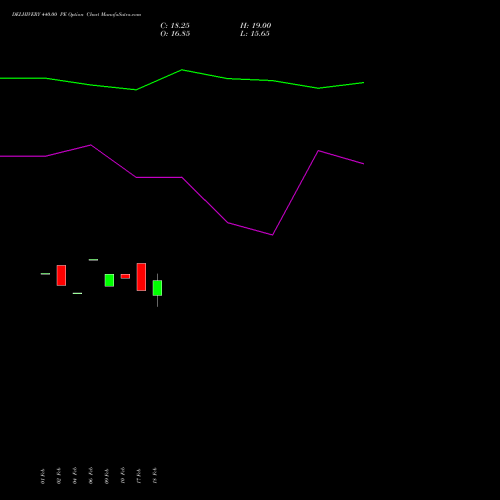Viewport: 500px width, 500px height.
Task: Click the 18 Feb date axis label
Action: pos(155,476)
